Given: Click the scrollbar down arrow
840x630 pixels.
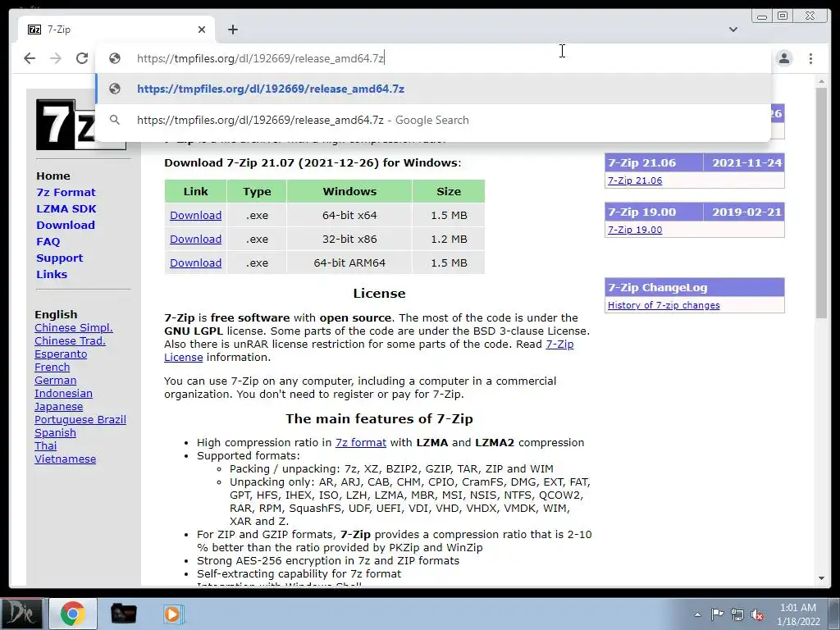Looking at the screenshot, I should pos(821,578).
